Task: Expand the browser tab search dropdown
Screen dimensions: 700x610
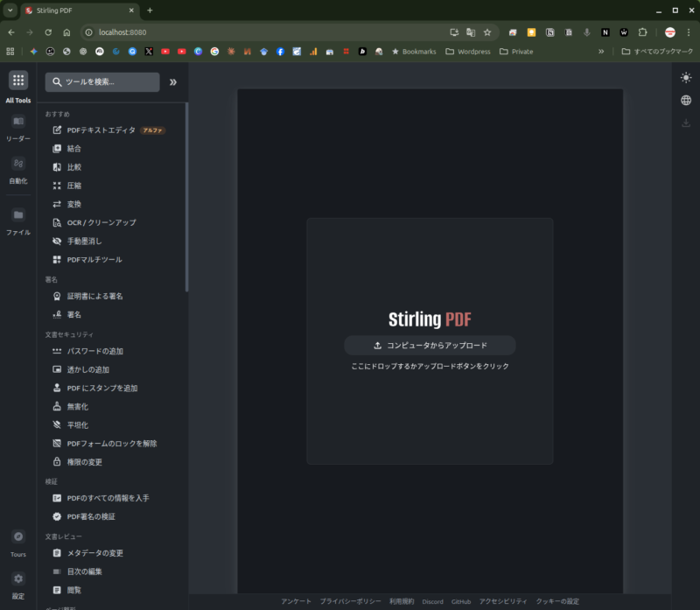Action: (10, 11)
